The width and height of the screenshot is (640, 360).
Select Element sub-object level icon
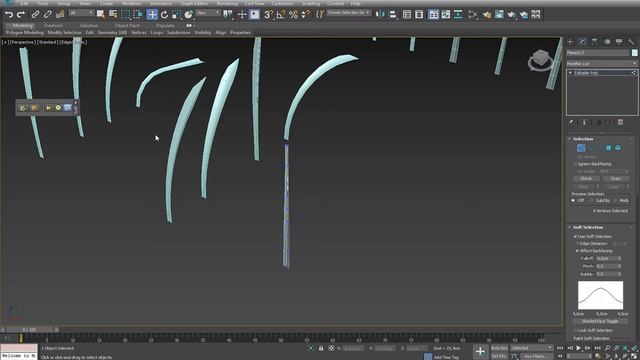618,148
